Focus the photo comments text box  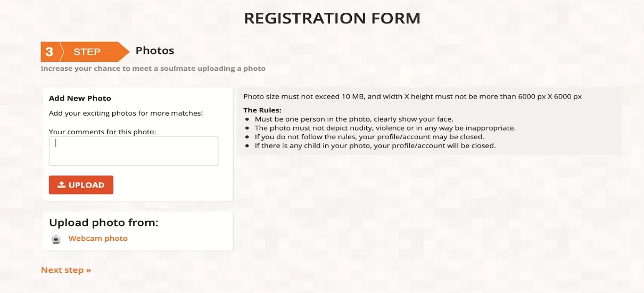point(134,151)
